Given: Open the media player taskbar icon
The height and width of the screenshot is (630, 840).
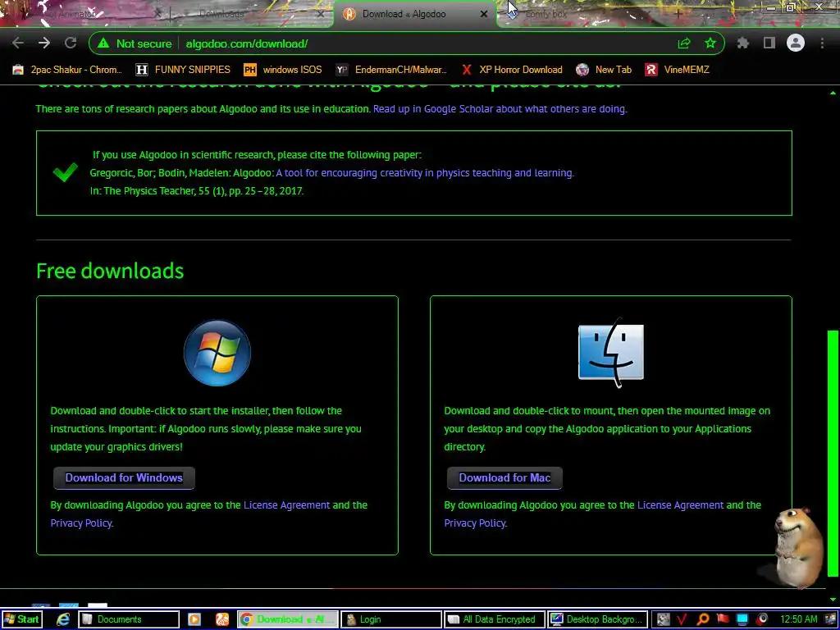Looking at the screenshot, I should (x=194, y=619).
